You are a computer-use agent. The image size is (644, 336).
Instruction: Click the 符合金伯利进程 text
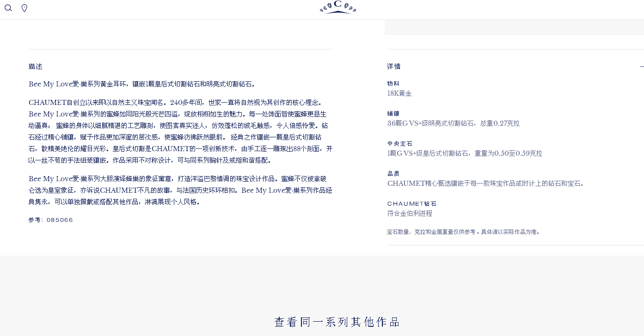click(410, 214)
